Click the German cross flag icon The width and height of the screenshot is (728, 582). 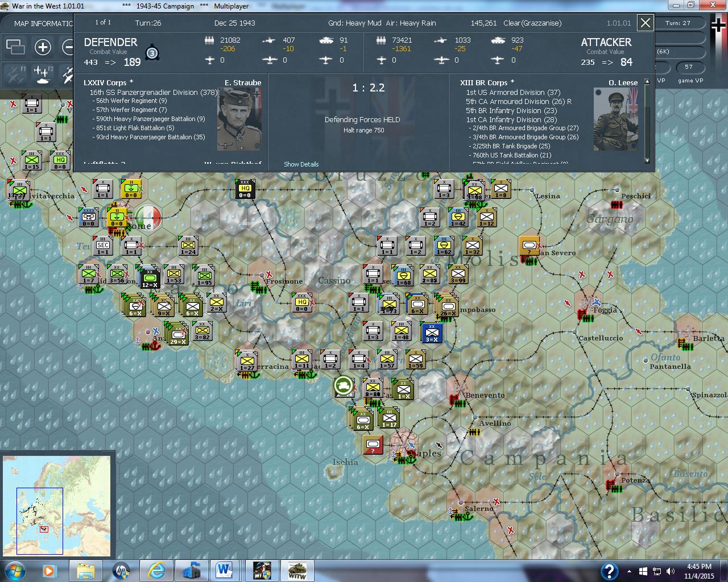pos(719,27)
